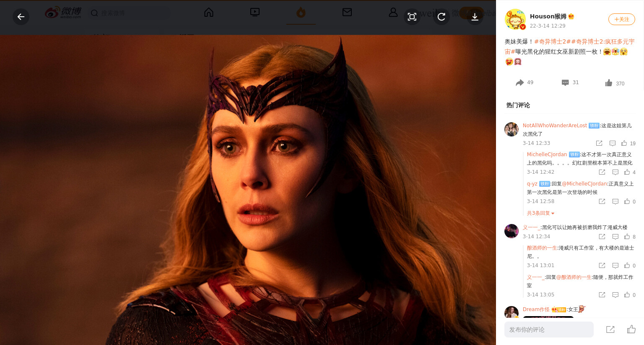Forward the 3-14 13:01 reply

602,265
